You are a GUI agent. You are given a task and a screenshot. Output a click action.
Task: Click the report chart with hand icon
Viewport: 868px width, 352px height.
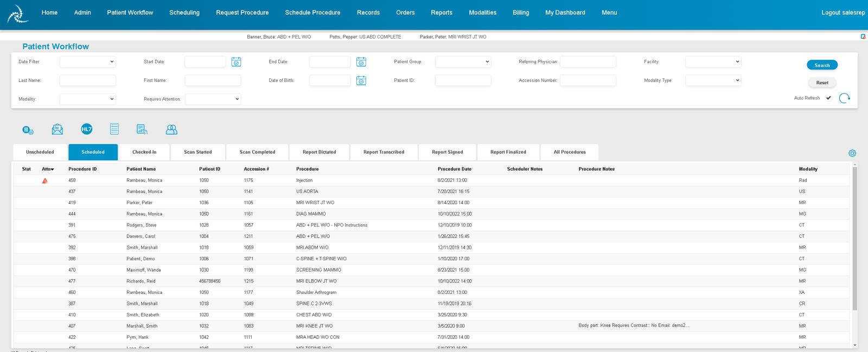pos(142,129)
